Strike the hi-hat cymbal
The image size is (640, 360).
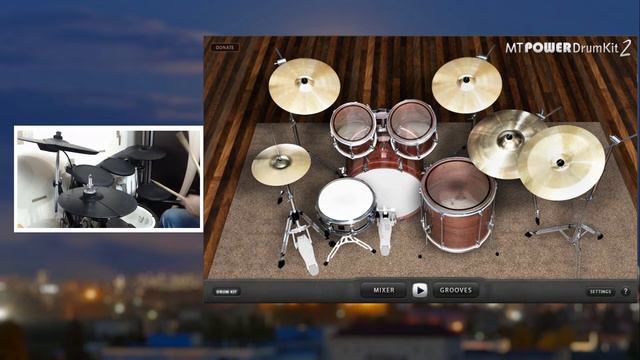(281, 164)
